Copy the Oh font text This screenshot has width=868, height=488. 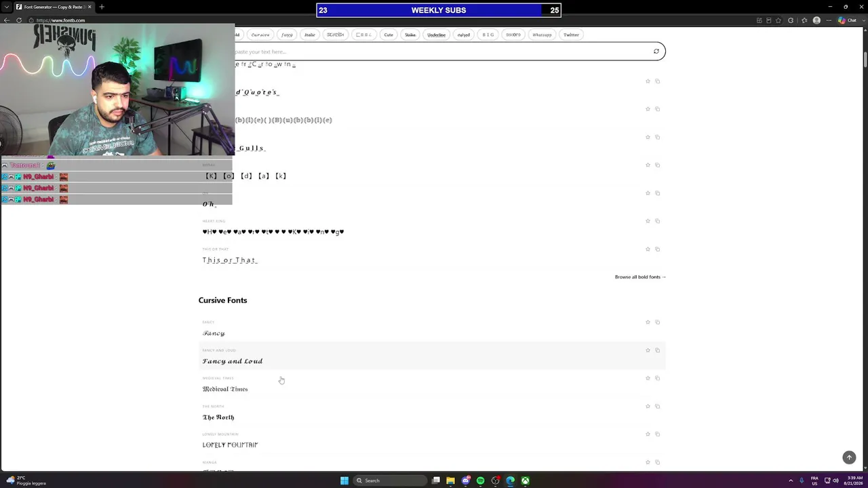coord(657,193)
